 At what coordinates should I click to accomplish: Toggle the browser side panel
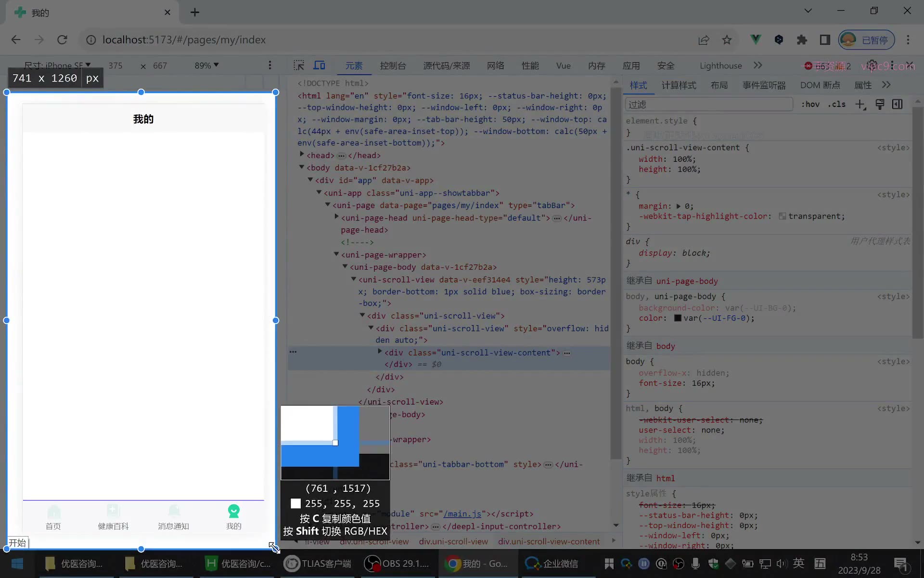pyautogui.click(x=825, y=40)
